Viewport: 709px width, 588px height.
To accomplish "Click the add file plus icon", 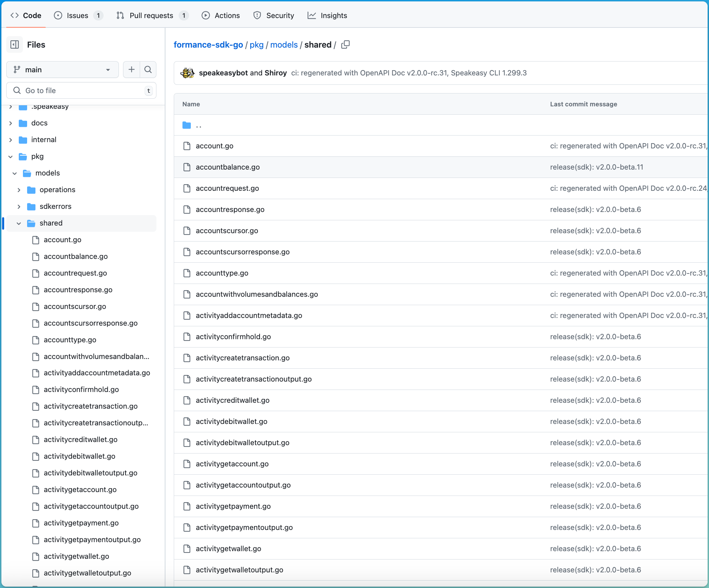I will tap(131, 70).
